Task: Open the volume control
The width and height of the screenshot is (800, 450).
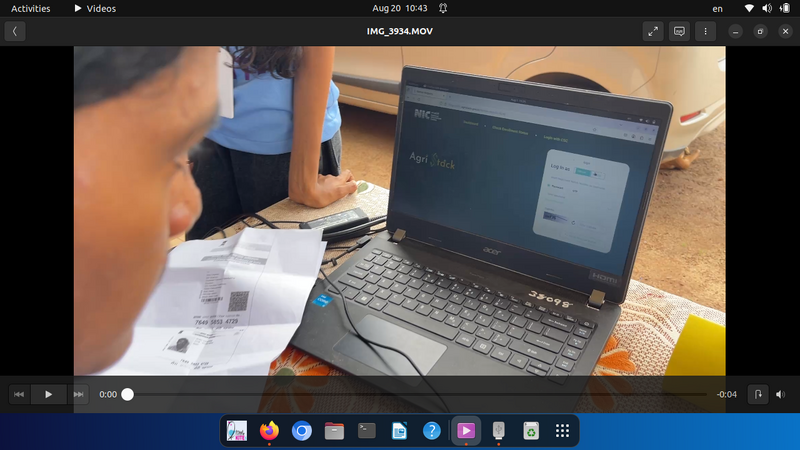Action: coord(781,394)
